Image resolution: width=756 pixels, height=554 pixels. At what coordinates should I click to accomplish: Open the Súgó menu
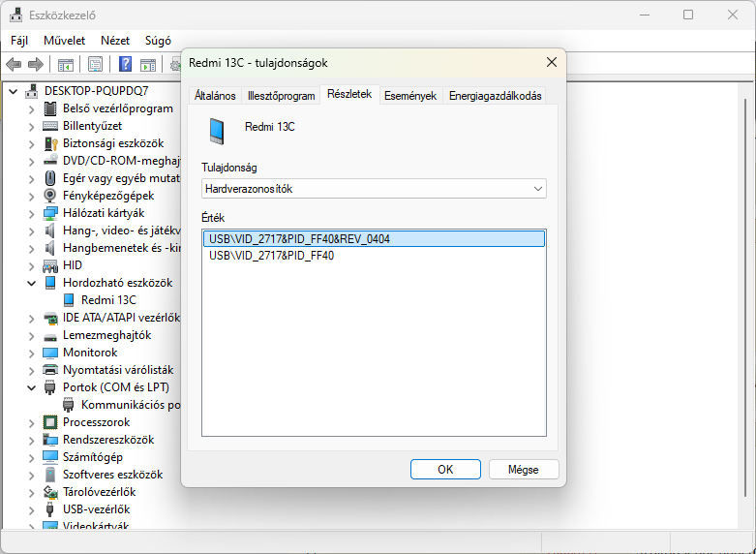(x=158, y=41)
